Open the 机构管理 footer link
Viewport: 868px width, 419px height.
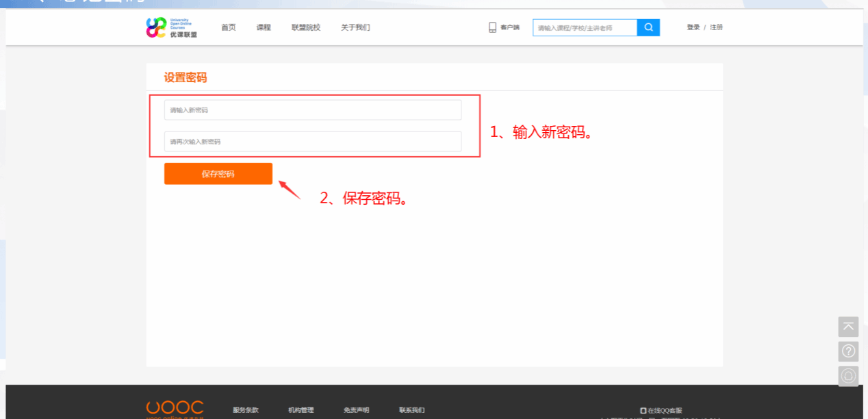click(x=301, y=410)
